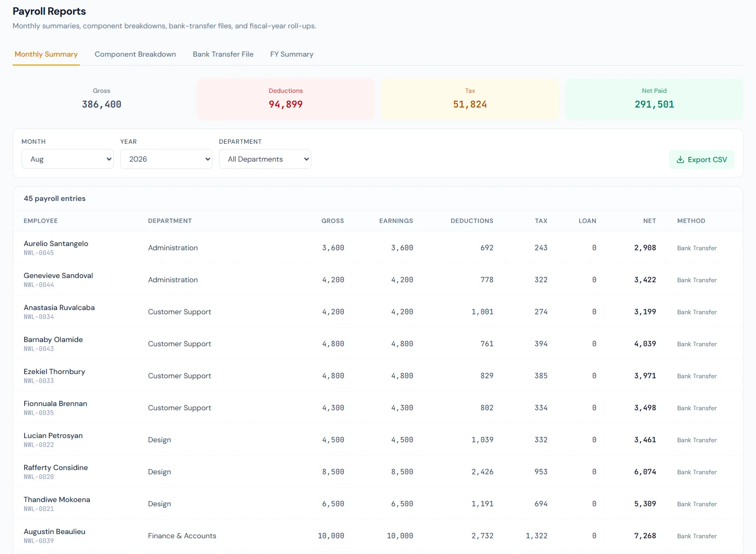756x554 pixels.
Task: Click net value 2,908
Action: (x=645, y=248)
